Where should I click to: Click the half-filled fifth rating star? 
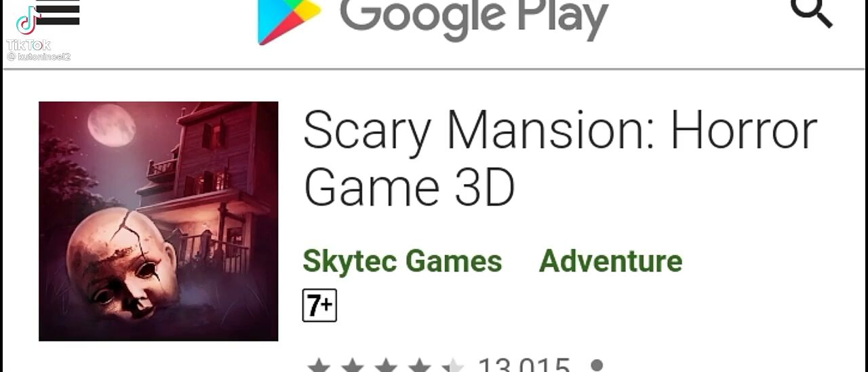point(452,367)
